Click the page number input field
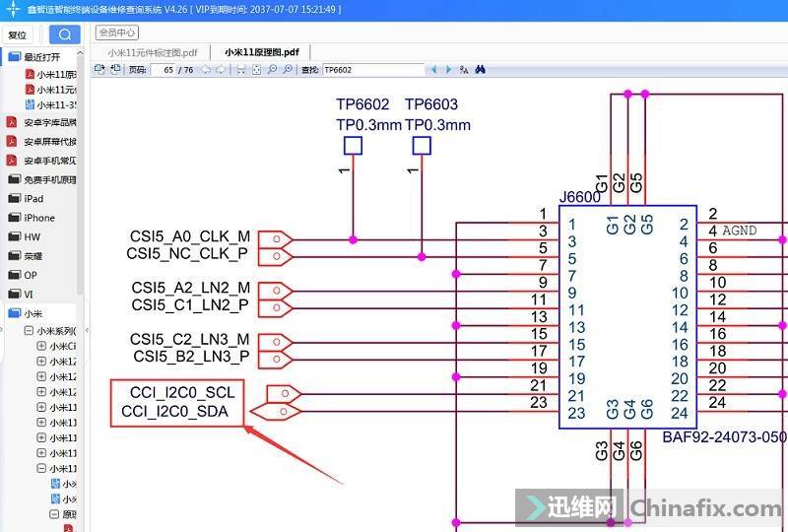The height and width of the screenshot is (532, 788). tap(162, 70)
